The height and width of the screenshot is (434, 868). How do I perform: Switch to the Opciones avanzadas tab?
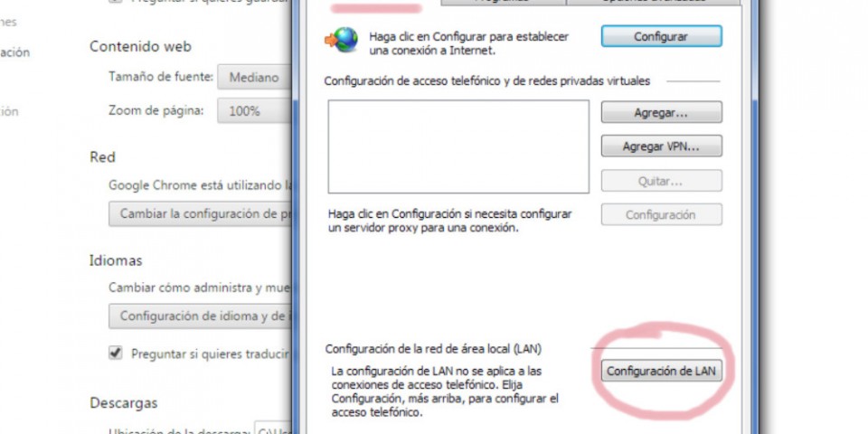pyautogui.click(x=653, y=2)
